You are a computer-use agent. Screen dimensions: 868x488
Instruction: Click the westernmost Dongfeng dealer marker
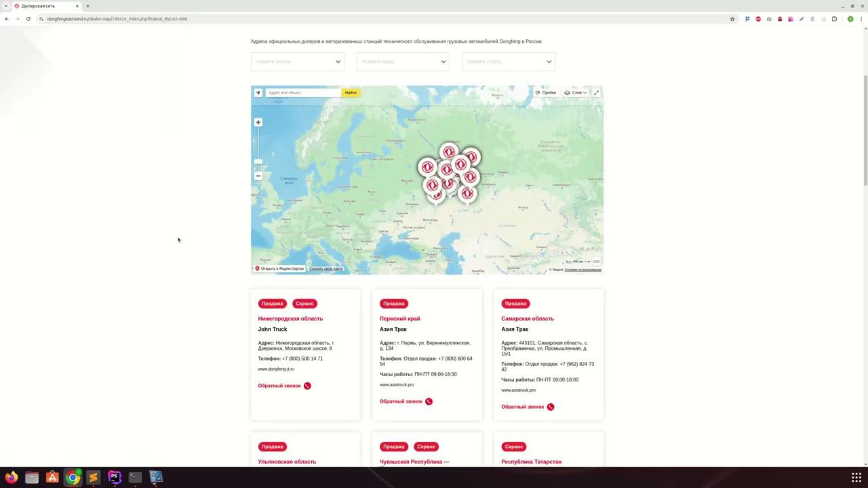[x=427, y=167]
